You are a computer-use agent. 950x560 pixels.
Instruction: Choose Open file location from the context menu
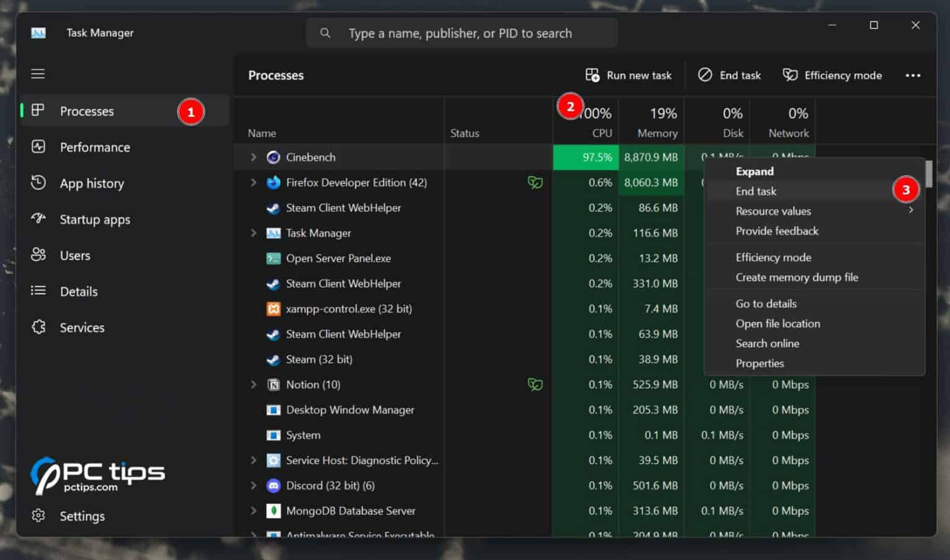(x=777, y=323)
